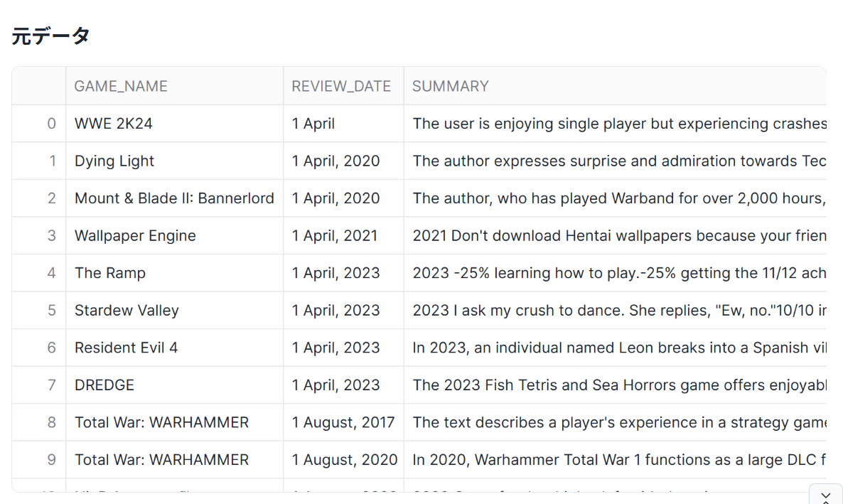Click the collapse chevrons button below the table
Screen dimensions: 843x504
click(x=826, y=496)
